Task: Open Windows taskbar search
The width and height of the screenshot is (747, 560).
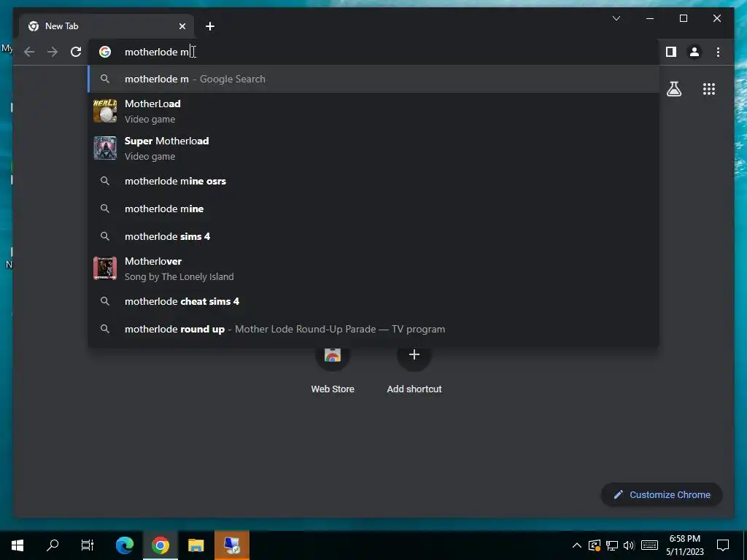Action: coord(53,545)
